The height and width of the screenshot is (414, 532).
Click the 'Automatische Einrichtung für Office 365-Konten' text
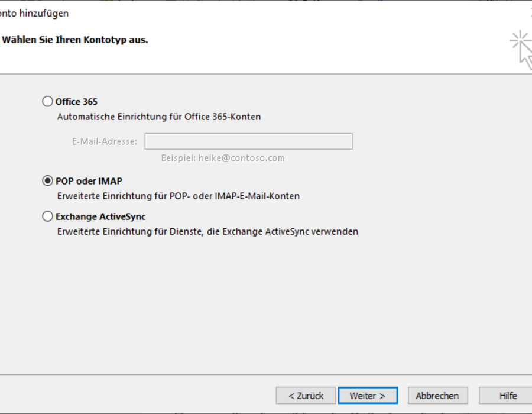(159, 117)
